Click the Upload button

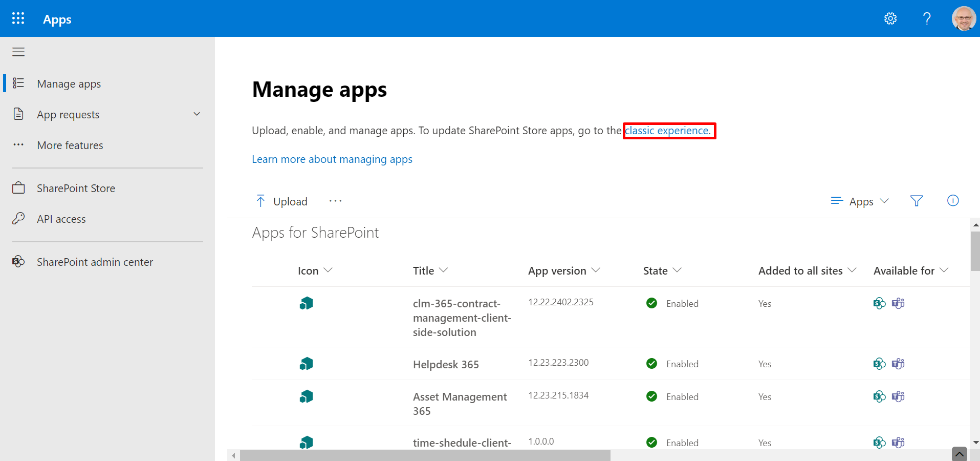point(281,201)
